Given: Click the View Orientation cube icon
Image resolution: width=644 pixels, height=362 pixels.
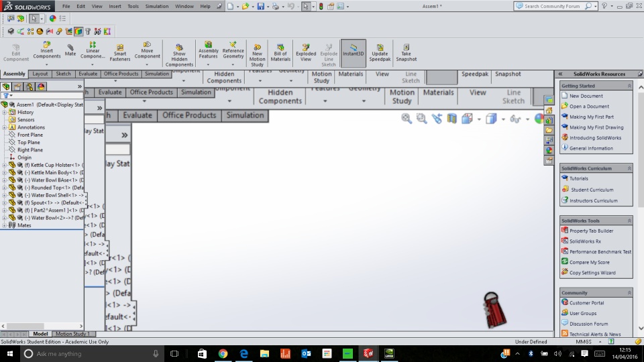Looking at the screenshot, I should (x=467, y=119).
